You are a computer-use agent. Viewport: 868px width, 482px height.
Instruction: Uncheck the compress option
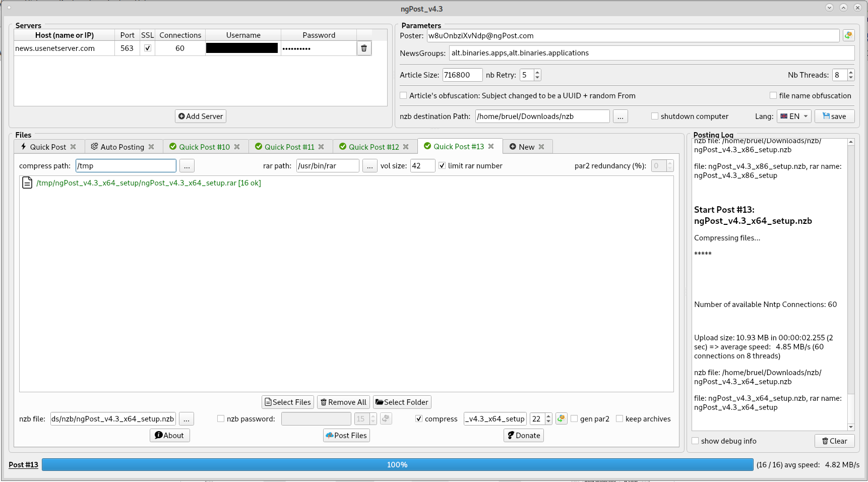[x=419, y=418]
